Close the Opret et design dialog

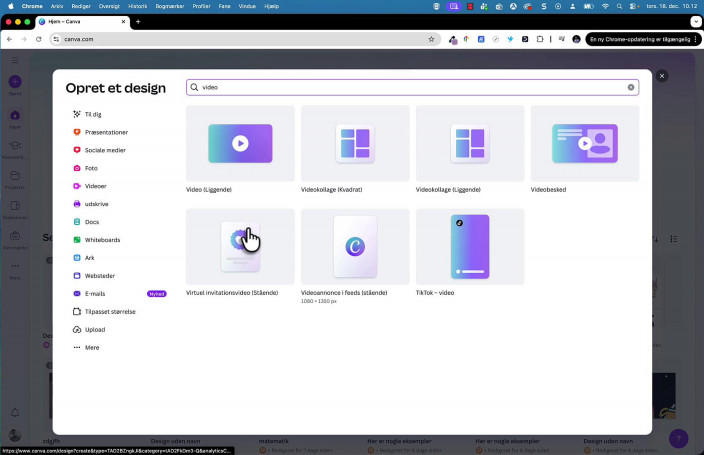(662, 76)
